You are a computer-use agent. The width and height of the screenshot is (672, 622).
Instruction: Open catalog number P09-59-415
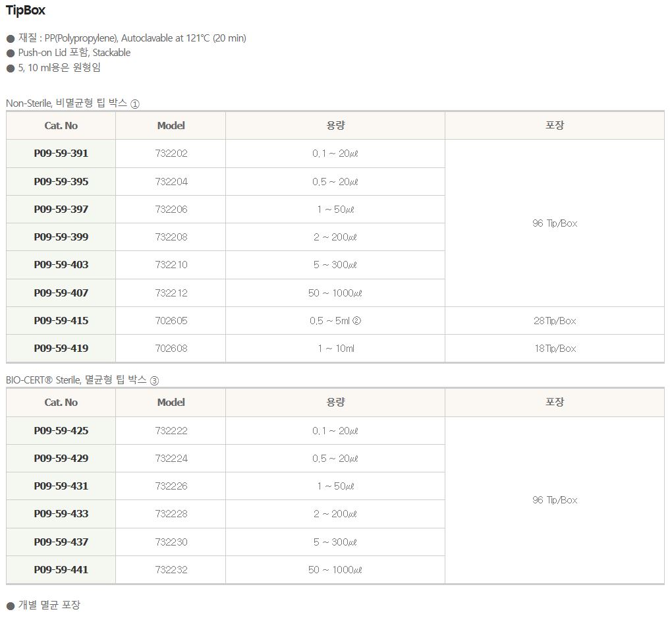point(61,321)
